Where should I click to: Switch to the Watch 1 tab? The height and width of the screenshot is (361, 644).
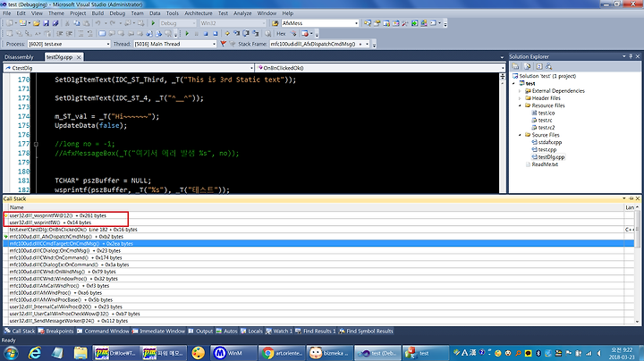(x=279, y=331)
